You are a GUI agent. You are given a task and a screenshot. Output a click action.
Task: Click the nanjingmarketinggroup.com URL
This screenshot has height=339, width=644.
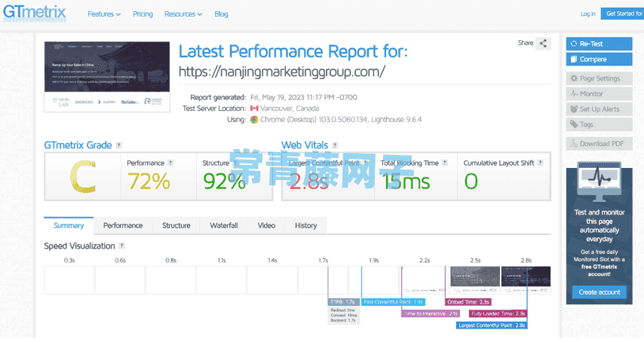tap(282, 72)
